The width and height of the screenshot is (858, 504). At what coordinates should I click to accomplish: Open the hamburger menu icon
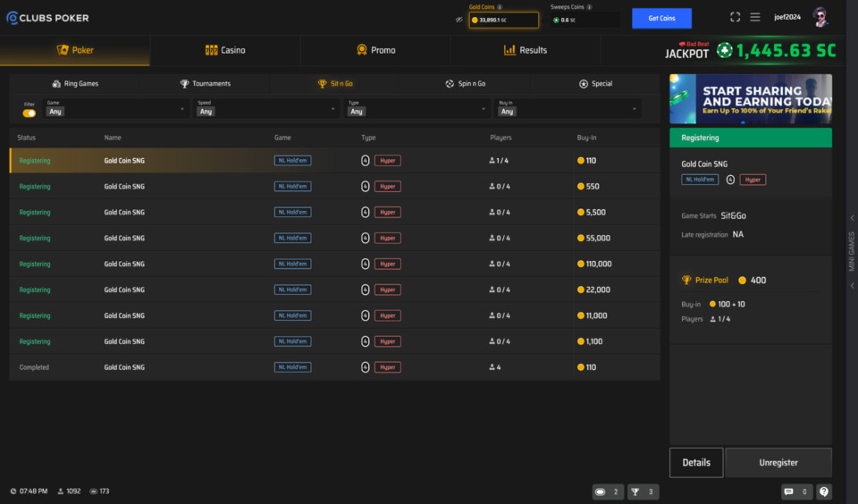point(755,17)
